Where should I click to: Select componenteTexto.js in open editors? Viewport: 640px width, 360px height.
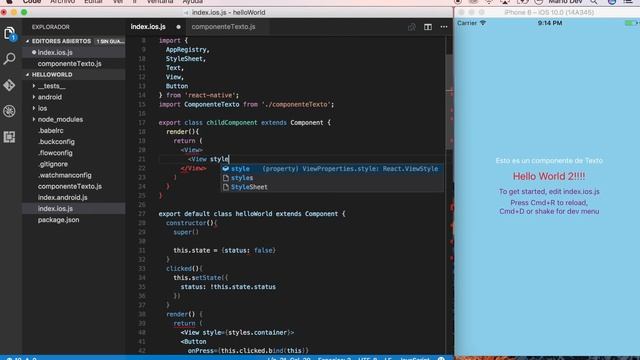pos(74,64)
